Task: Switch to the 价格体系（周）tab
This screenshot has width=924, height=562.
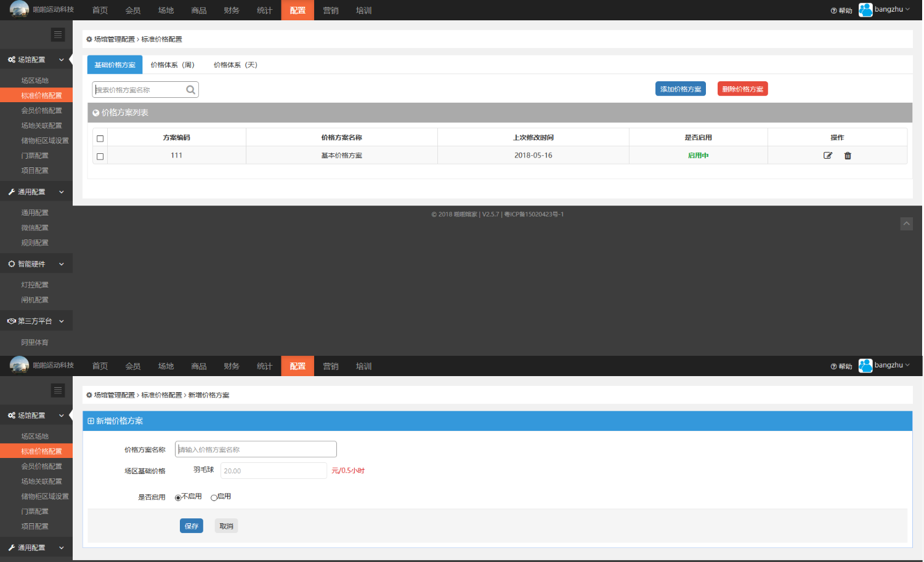Action: point(172,65)
